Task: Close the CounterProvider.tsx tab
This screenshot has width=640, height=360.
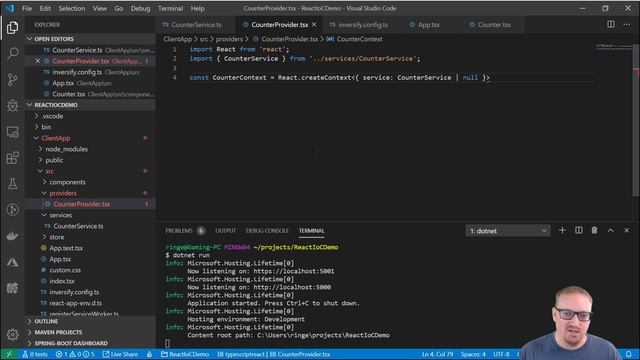Action: coord(314,24)
